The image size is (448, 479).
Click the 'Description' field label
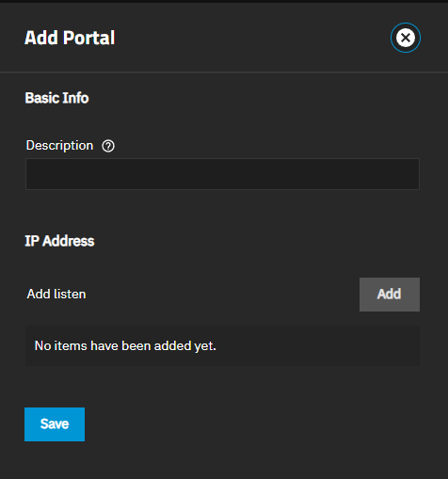tap(59, 146)
